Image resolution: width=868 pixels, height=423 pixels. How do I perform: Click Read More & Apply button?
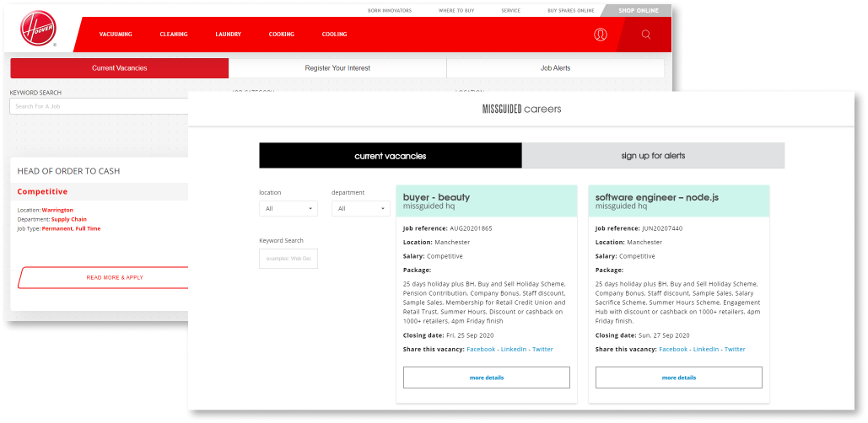point(105,277)
